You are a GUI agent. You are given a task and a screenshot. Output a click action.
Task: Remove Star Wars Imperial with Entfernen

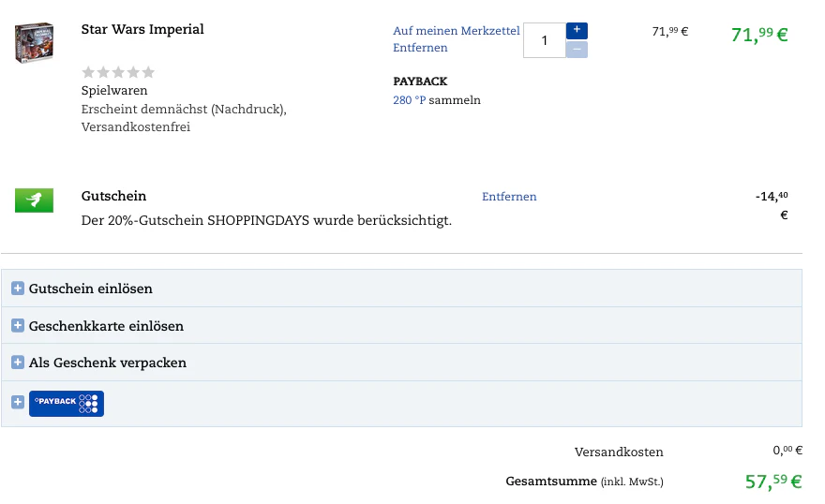point(420,48)
